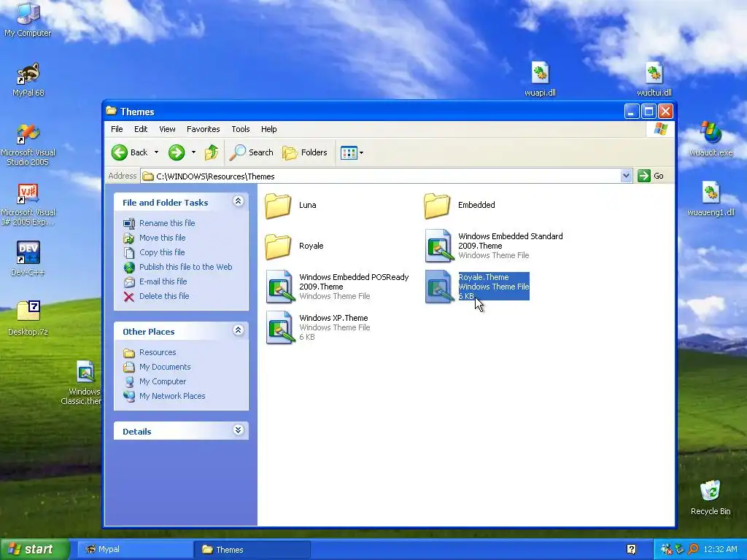
Task: Open the Edit menu
Action: click(141, 129)
